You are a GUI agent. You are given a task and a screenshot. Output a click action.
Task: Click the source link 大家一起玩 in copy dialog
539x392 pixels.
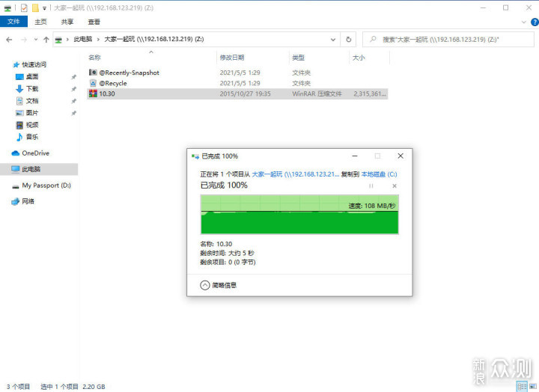point(295,174)
